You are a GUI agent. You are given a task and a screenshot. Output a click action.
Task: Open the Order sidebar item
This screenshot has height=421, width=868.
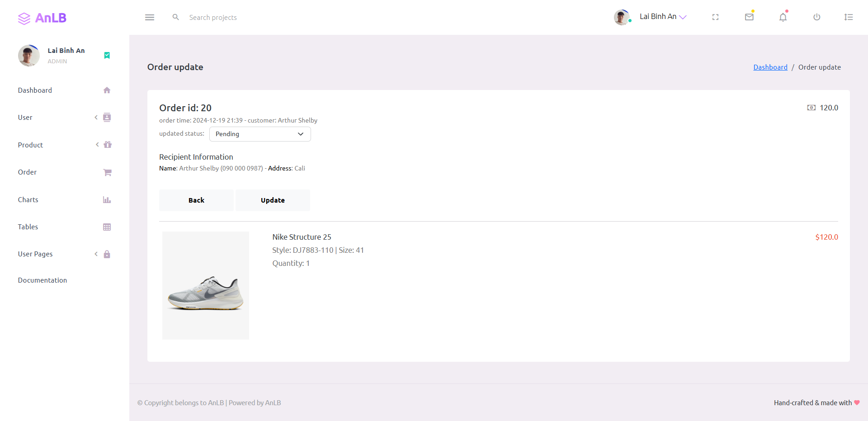[x=65, y=172]
